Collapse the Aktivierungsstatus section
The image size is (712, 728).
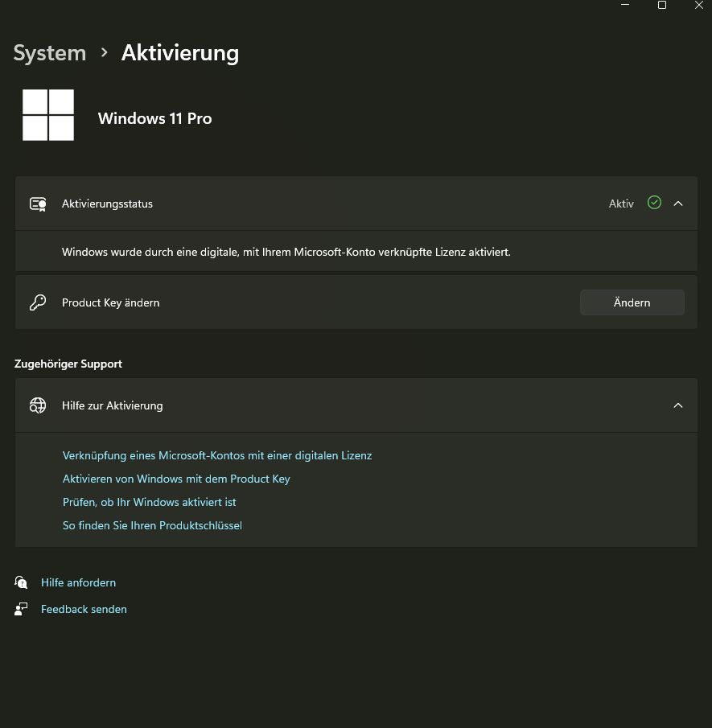[678, 204]
